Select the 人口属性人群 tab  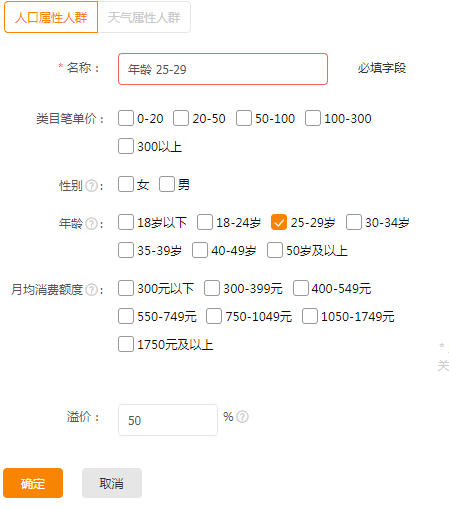[x=51, y=17]
